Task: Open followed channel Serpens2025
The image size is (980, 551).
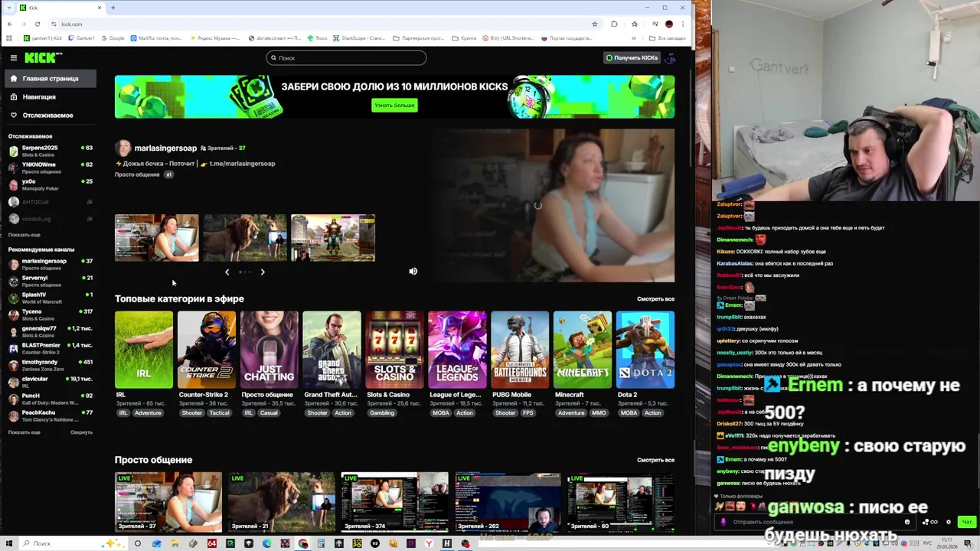Action: 50,151
